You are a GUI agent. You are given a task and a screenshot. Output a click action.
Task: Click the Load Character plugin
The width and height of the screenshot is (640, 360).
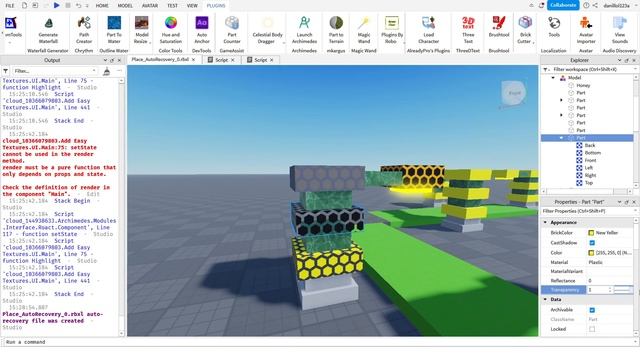429,23
